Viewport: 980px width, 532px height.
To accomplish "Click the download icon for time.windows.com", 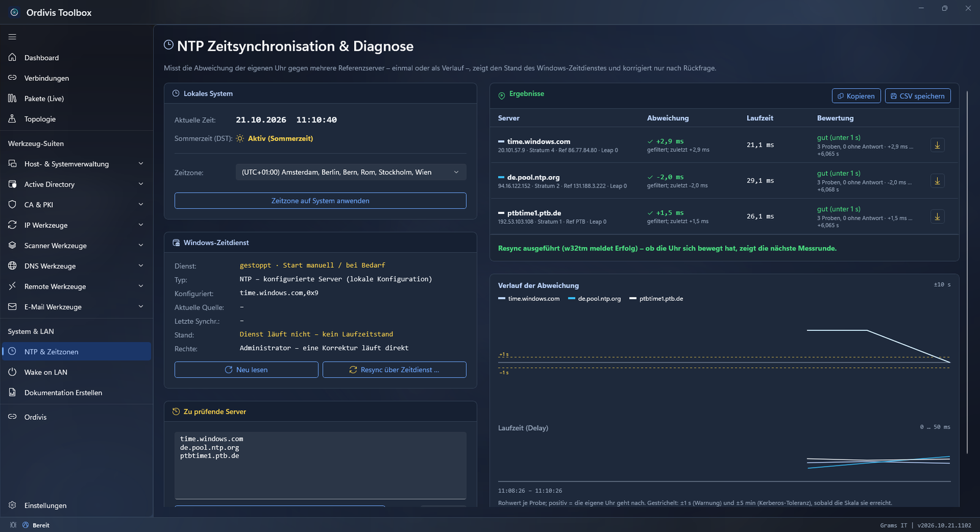I will click(x=937, y=145).
